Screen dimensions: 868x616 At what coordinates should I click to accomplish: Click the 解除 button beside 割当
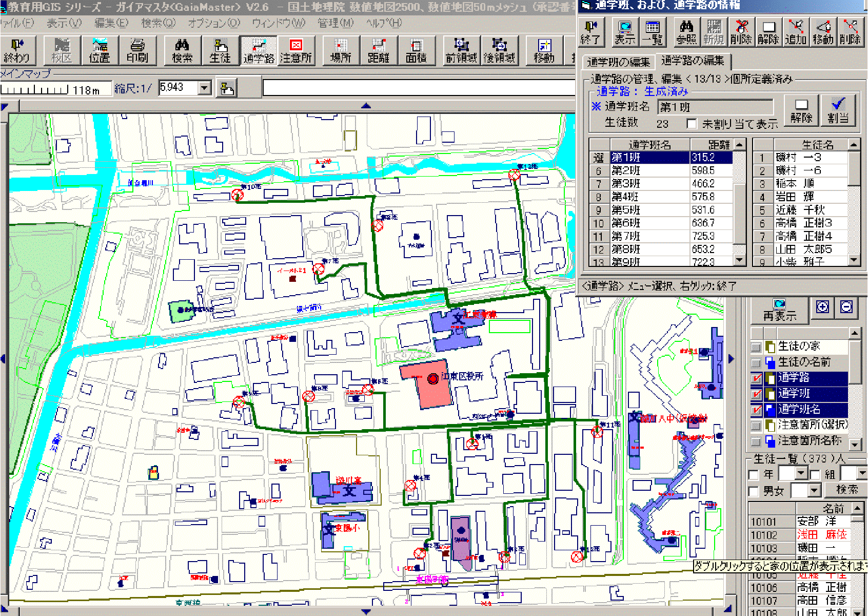(801, 110)
